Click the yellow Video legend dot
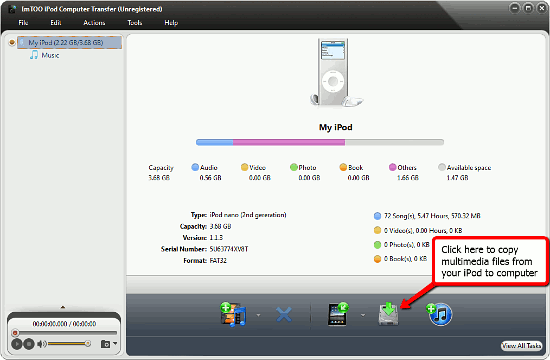550x360 pixels. point(244,167)
